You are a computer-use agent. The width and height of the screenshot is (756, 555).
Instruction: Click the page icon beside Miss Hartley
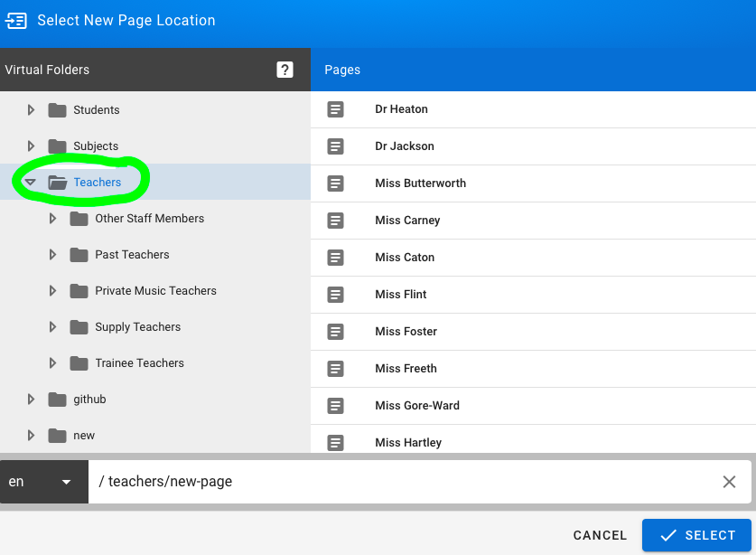pyautogui.click(x=336, y=443)
